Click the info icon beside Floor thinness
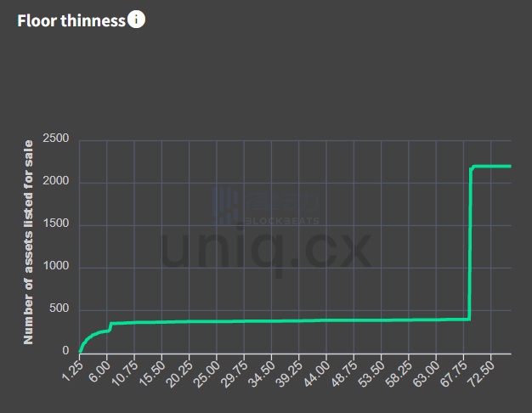The image size is (532, 413). point(136,20)
